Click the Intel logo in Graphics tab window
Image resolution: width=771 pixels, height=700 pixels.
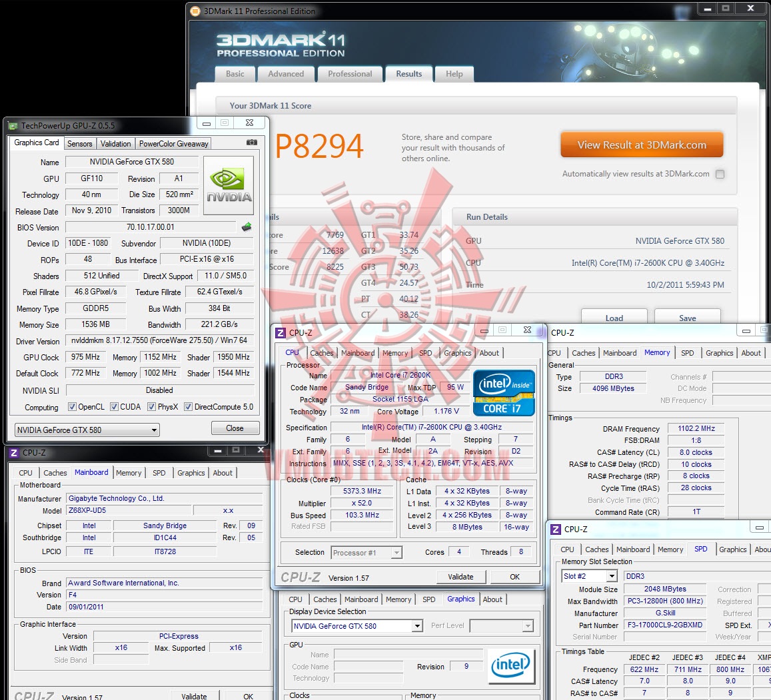pyautogui.click(x=511, y=665)
